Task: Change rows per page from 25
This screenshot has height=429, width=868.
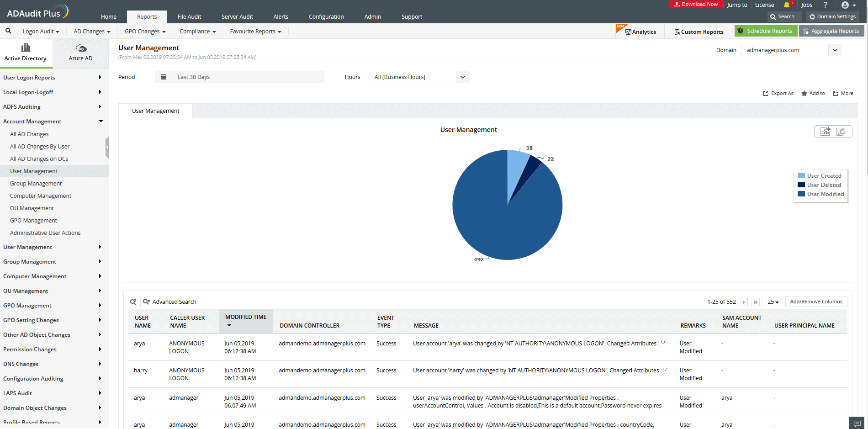Action: coord(773,302)
